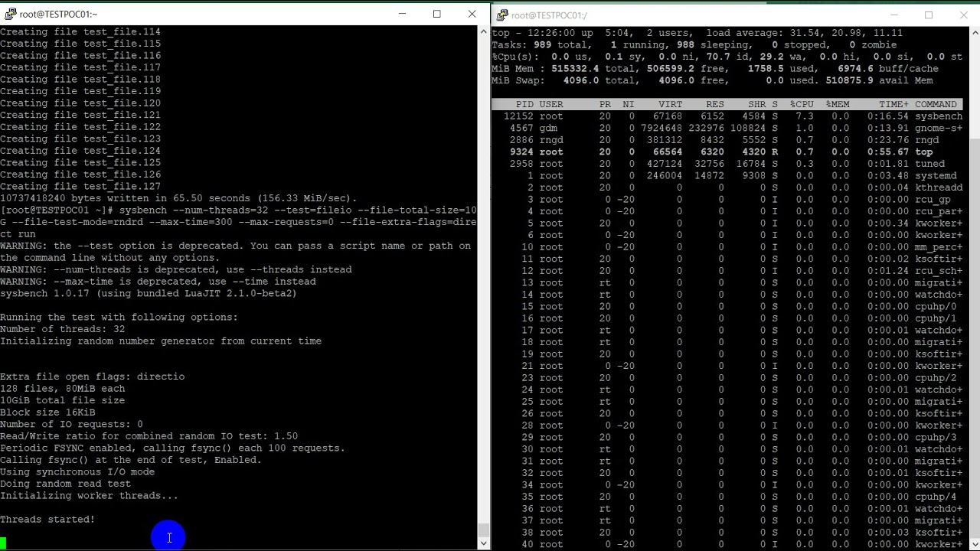Maximize the left root@TESTPOC01:~ window
The image size is (980, 551).
tap(437, 14)
